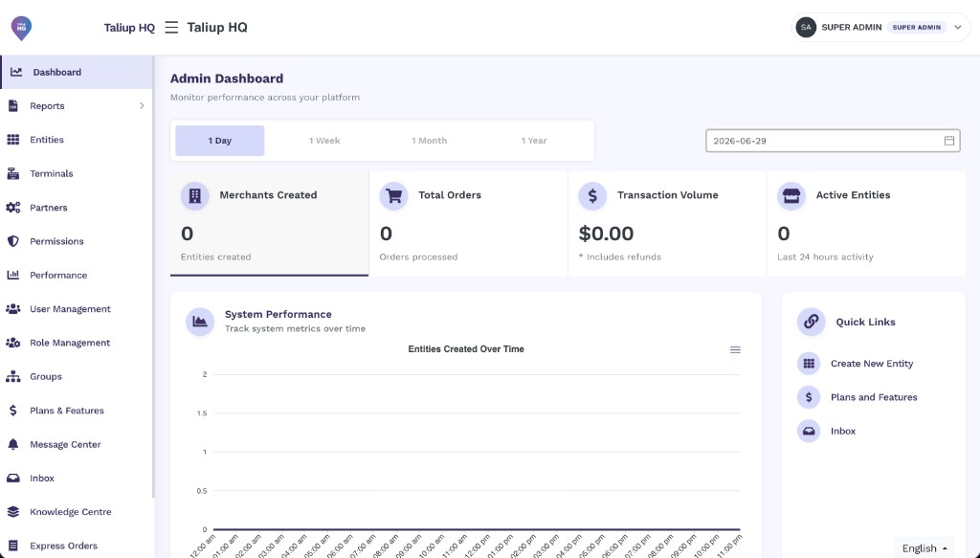This screenshot has height=558, width=980.
Task: Click the System Performance area chart icon
Action: coord(200,322)
